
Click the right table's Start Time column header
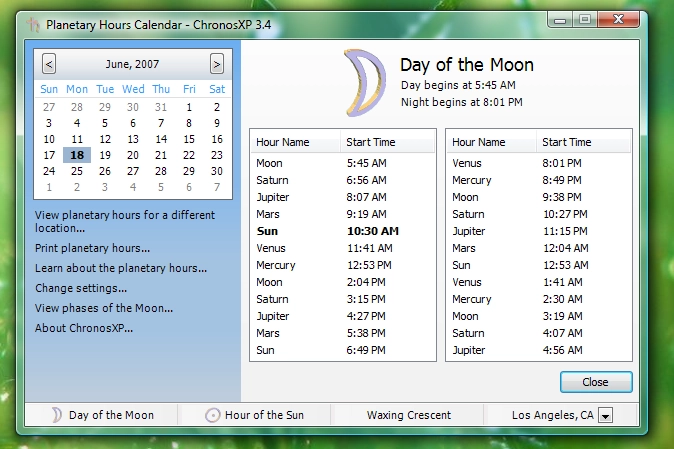pyautogui.click(x=583, y=142)
